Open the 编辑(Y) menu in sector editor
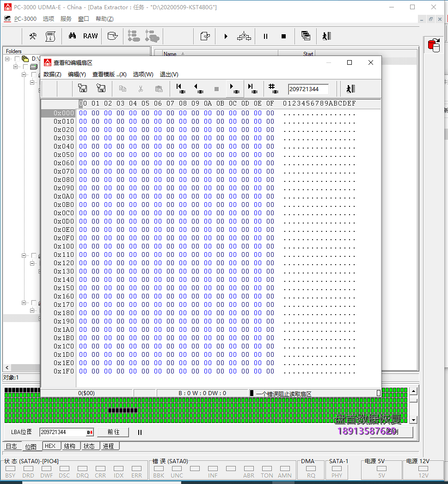 [77, 74]
